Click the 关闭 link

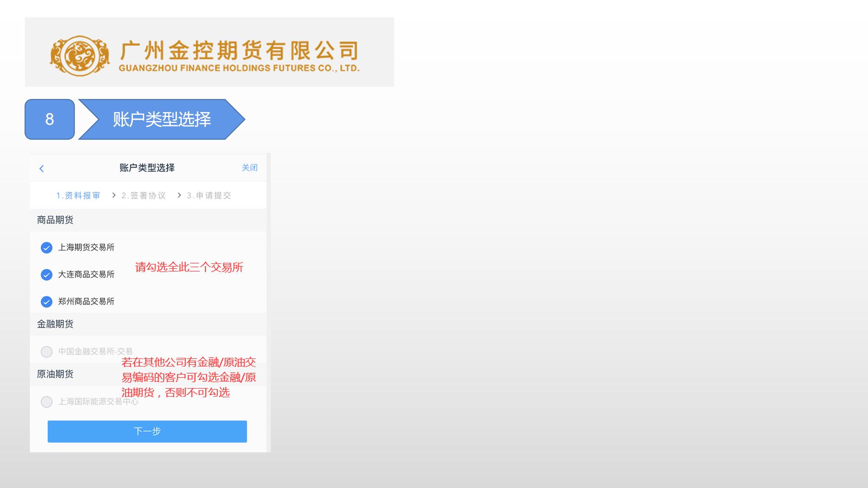[250, 168]
